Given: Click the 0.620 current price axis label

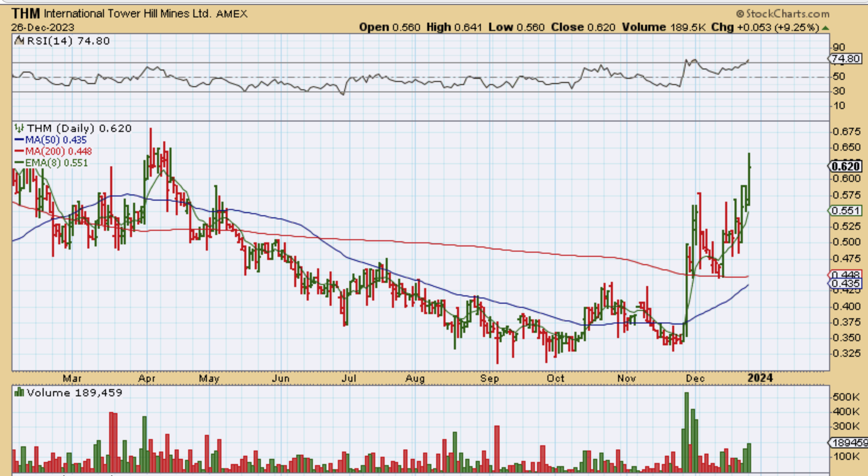Looking at the screenshot, I should click(x=845, y=166).
